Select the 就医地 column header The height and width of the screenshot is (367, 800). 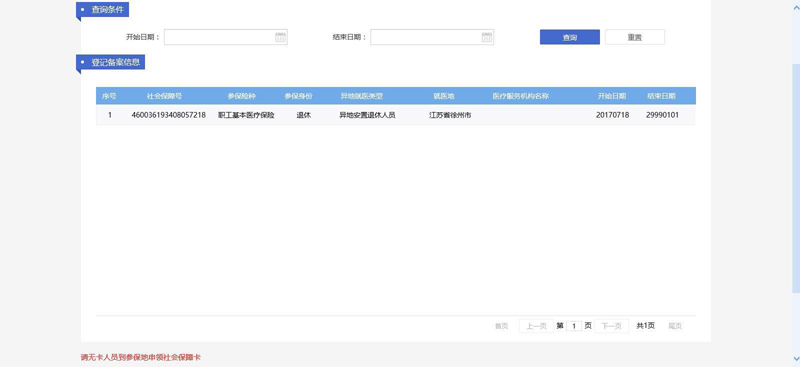[444, 96]
